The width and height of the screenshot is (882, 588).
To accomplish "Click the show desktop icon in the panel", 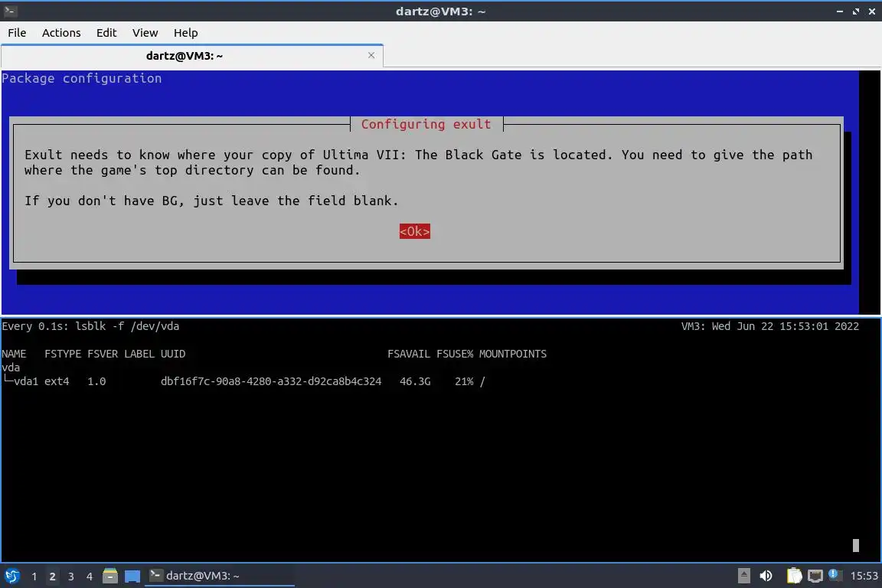I will coord(132,577).
